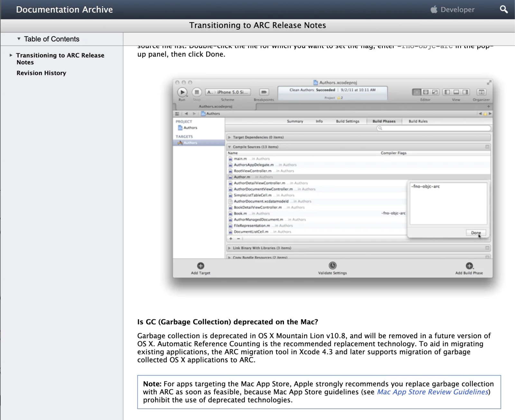Viewport: 515px width, 420px height.
Task: Expand Target Dependencies section triangle
Action: [229, 137]
